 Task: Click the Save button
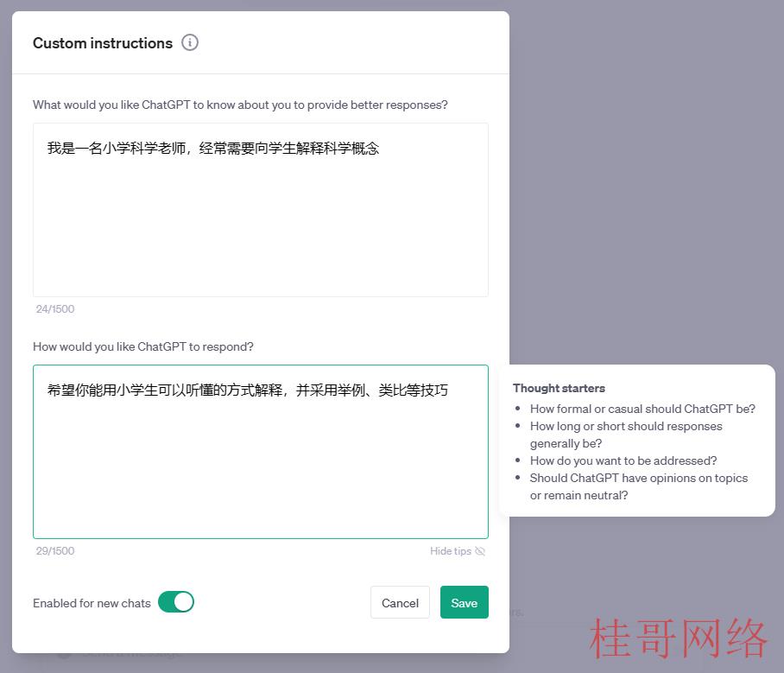click(x=464, y=602)
